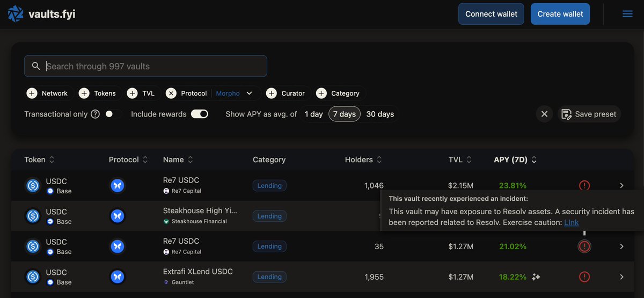Click Lending badge in Steakhouse row
This screenshot has height=298, width=644.
coord(269,216)
